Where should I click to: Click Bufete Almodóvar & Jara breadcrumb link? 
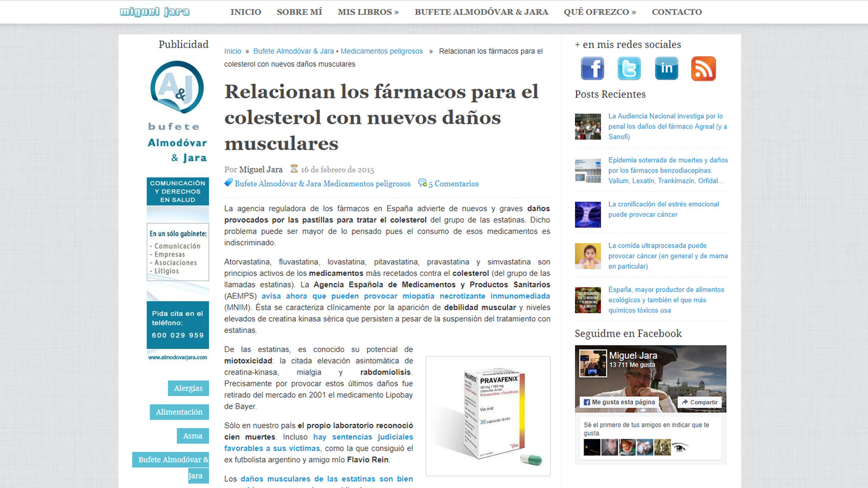(293, 51)
